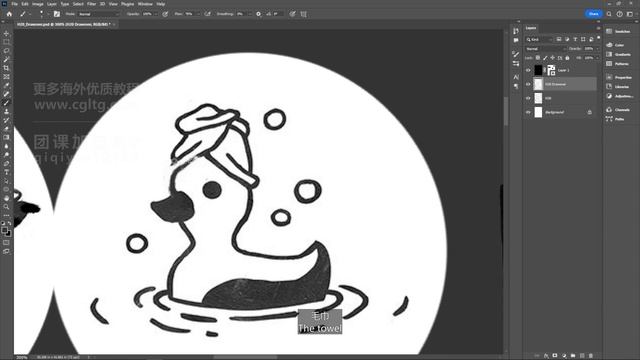
Task: Open the File menu
Action: click(14, 4)
